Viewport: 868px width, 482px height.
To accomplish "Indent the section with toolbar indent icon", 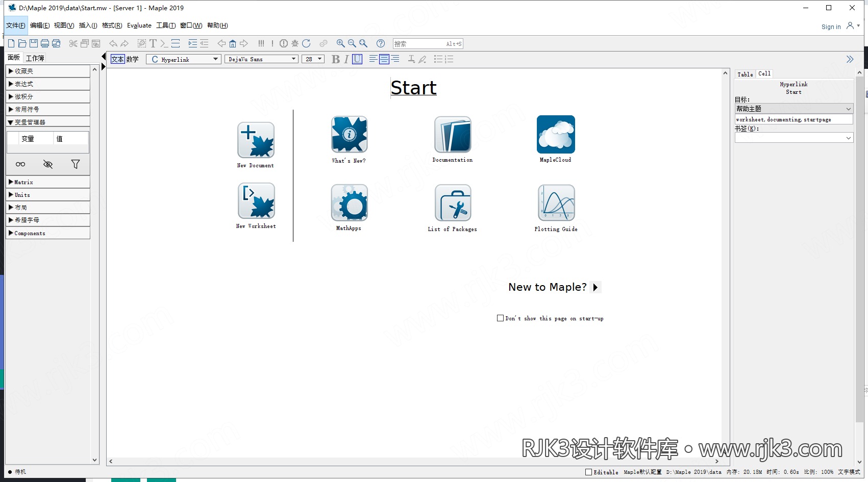I will [x=192, y=43].
